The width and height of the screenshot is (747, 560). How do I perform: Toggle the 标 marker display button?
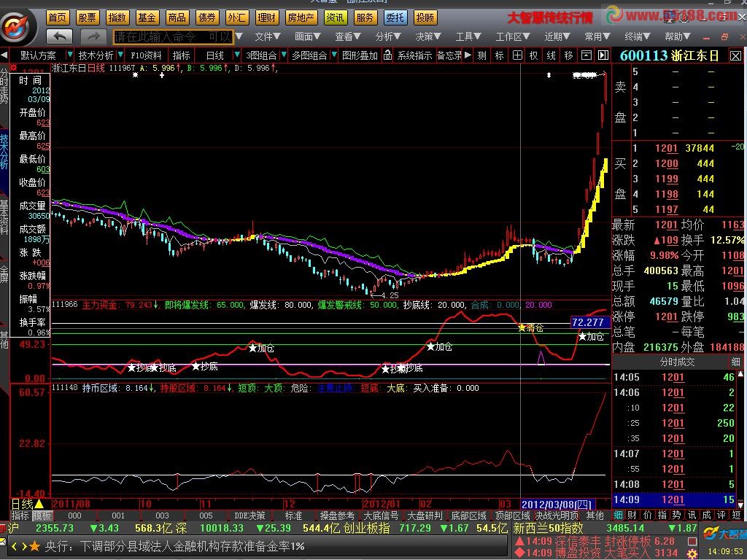pos(499,55)
